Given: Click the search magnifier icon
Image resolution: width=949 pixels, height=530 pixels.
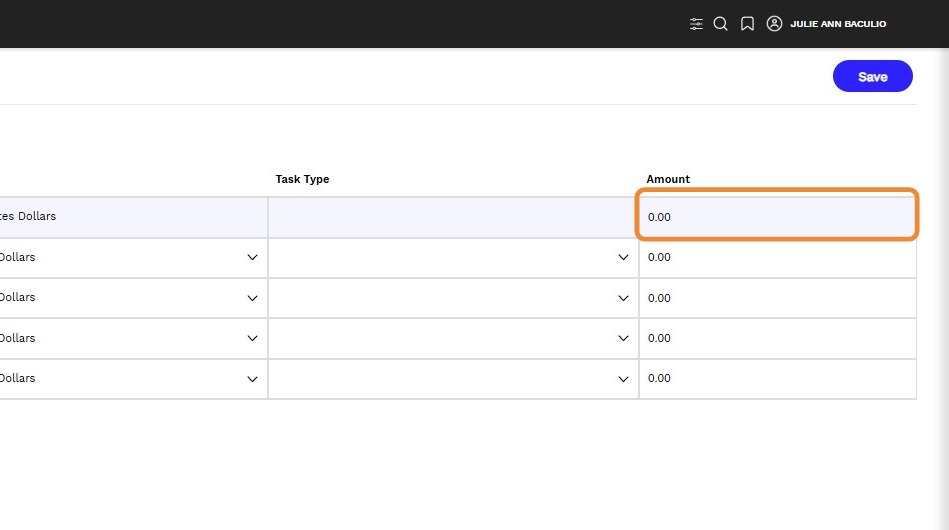Looking at the screenshot, I should (x=720, y=24).
